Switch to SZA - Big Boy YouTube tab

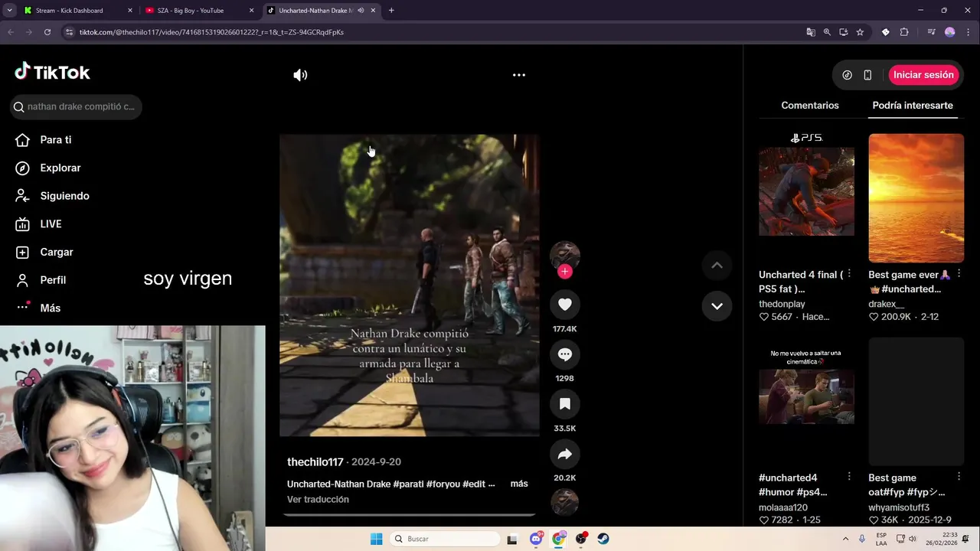tap(199, 11)
